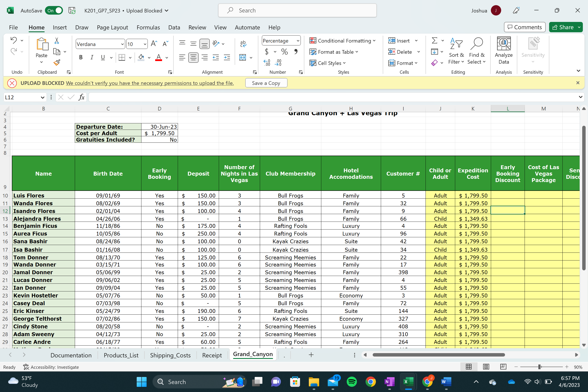The height and width of the screenshot is (392, 588).
Task: Switch to Page Layout view in status bar
Action: pyautogui.click(x=486, y=367)
